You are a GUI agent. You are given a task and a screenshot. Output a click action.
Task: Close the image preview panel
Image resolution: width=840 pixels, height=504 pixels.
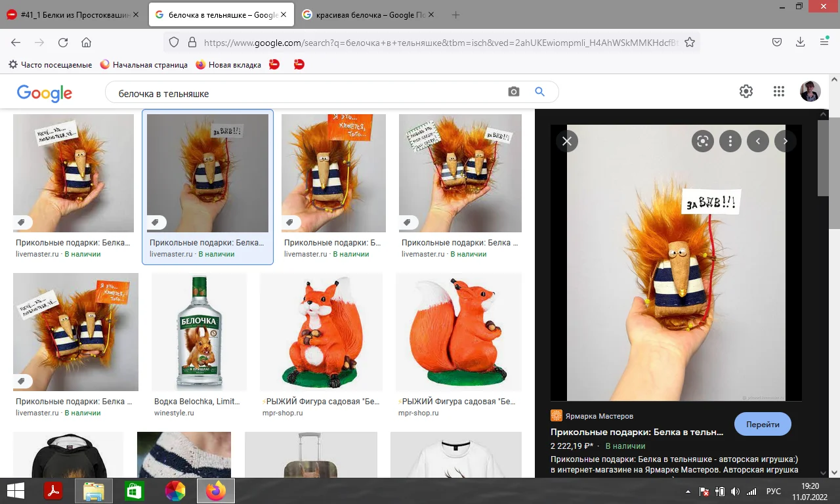click(567, 141)
